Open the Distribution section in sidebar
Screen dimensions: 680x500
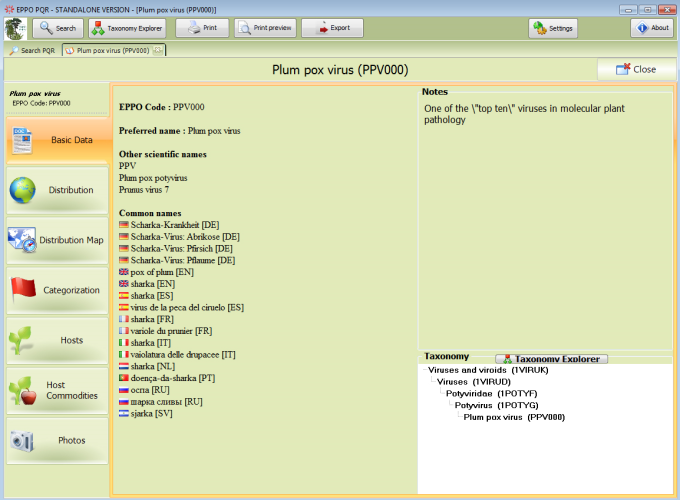tap(58, 190)
